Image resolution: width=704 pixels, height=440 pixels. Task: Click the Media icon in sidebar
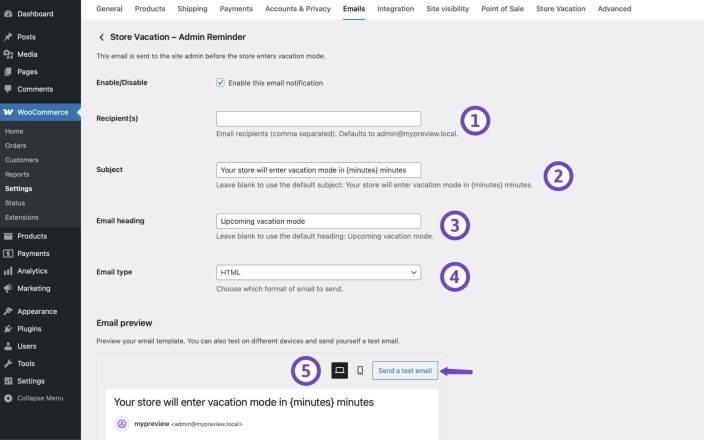coord(8,54)
